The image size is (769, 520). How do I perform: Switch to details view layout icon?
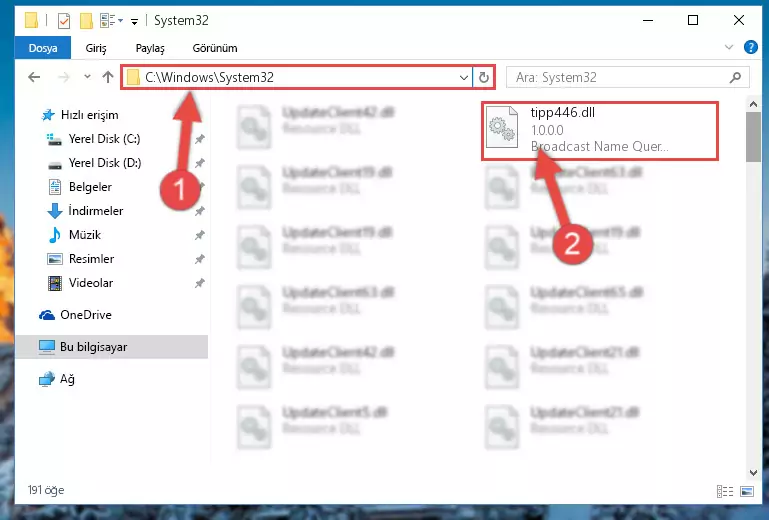click(x=724, y=491)
